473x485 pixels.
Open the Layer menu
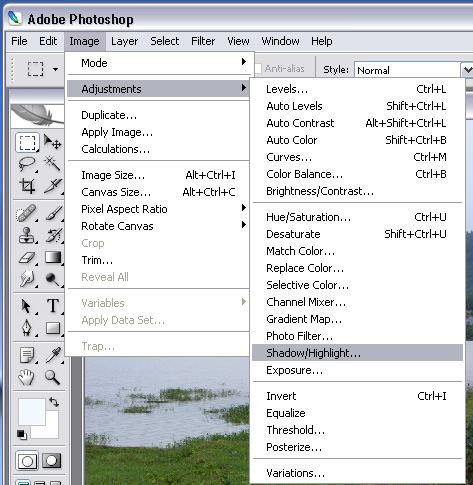(x=124, y=41)
